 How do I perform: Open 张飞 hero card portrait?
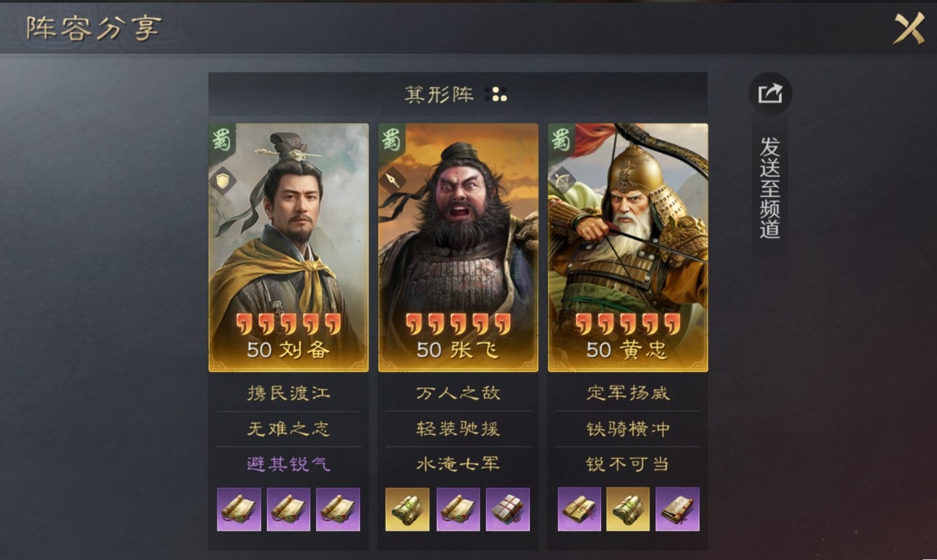pyautogui.click(x=458, y=247)
